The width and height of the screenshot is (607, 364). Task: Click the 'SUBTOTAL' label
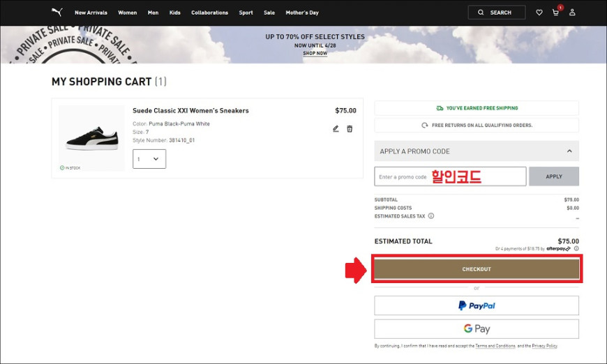pos(386,200)
